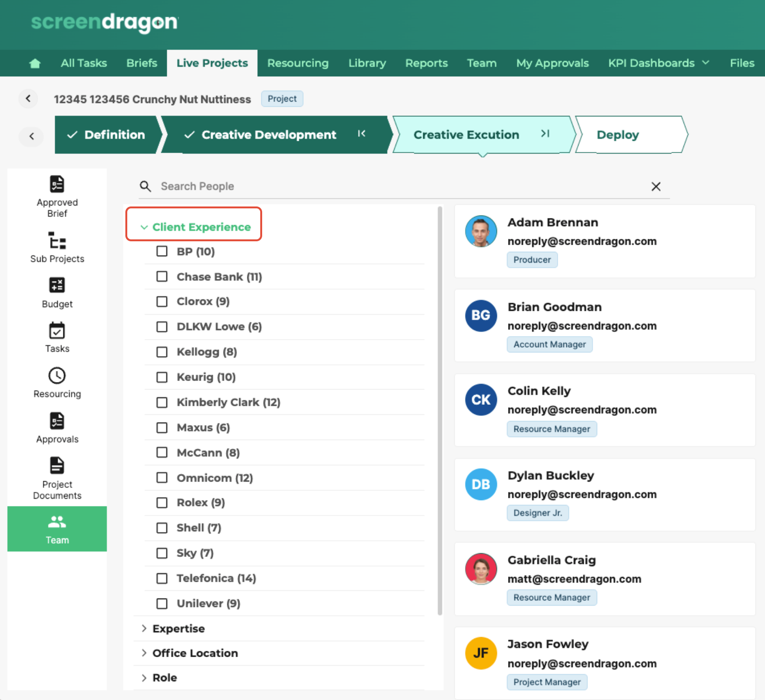Click into the Search People field
Image resolution: width=765 pixels, height=700 pixels.
[x=404, y=186]
